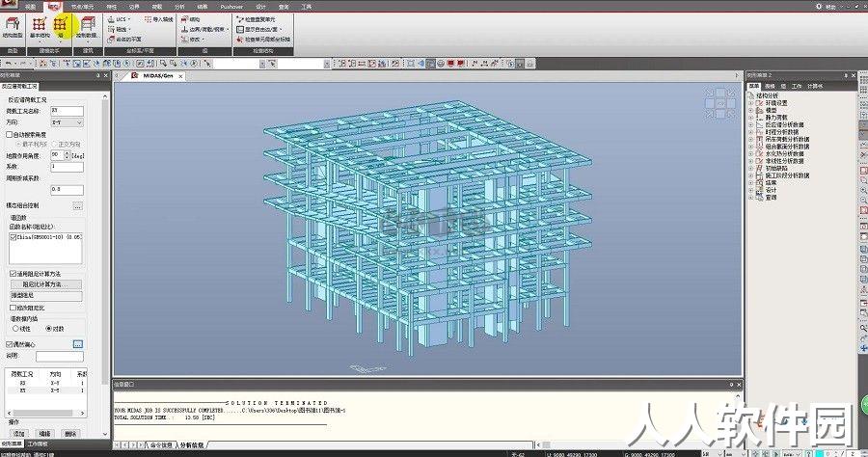Click the undo arrow in quick toolbar
868x457 pixels.
[x=8, y=64]
